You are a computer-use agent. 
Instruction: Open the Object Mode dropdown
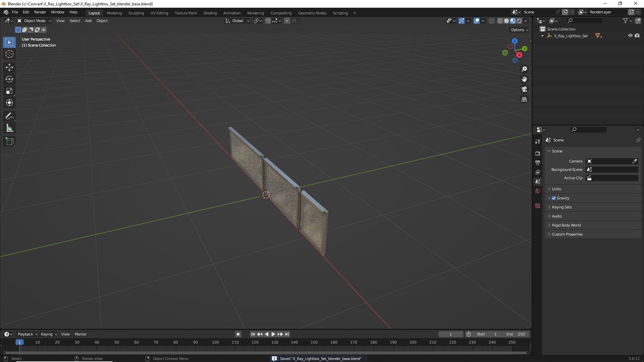click(34, 21)
